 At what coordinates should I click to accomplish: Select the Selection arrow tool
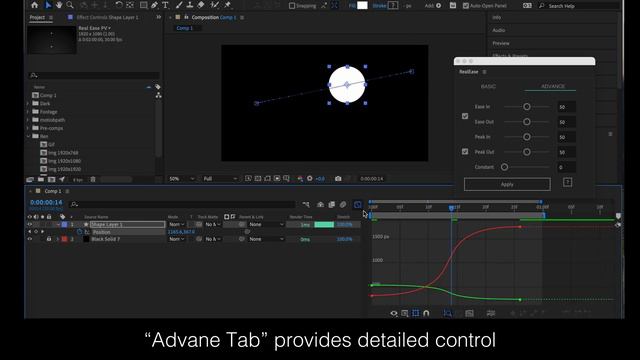48,5
